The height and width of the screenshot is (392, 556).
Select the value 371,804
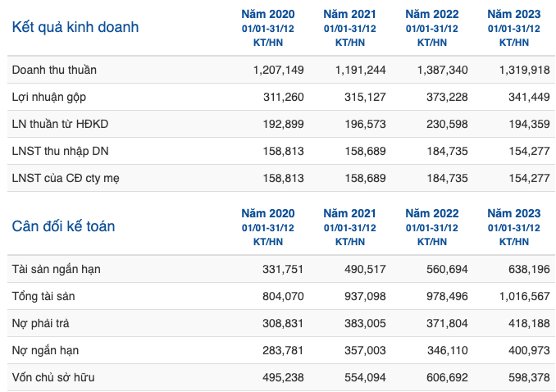point(447,324)
